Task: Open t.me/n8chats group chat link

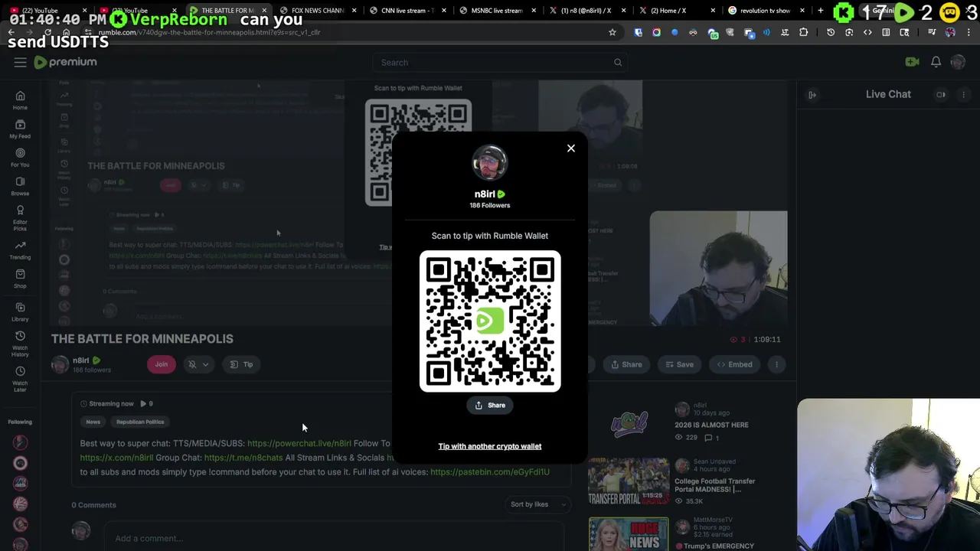Action: coord(243,458)
